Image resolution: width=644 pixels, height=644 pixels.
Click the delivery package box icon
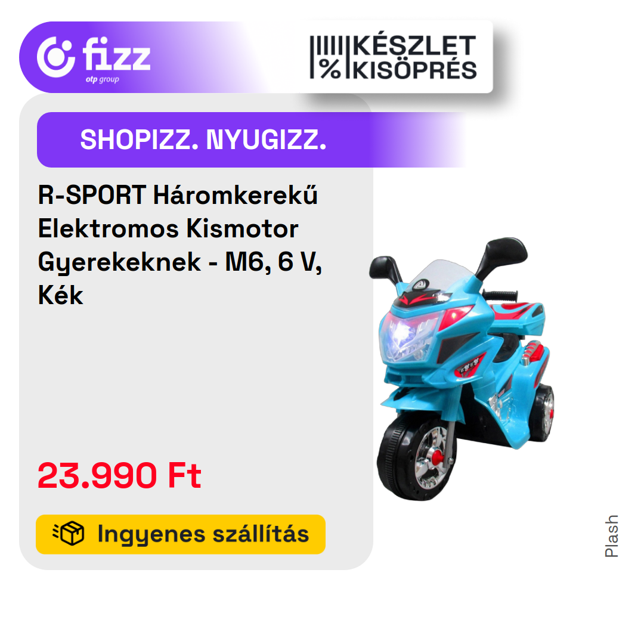(69, 534)
